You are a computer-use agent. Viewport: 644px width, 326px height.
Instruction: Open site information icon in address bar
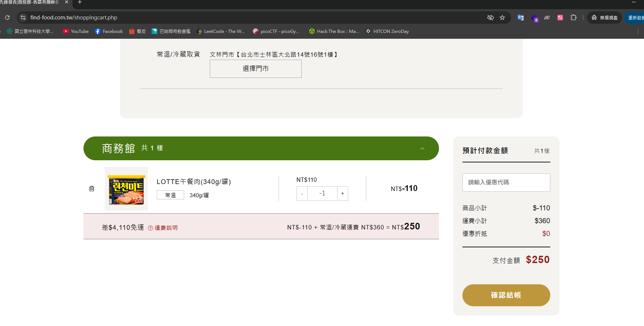(x=23, y=18)
